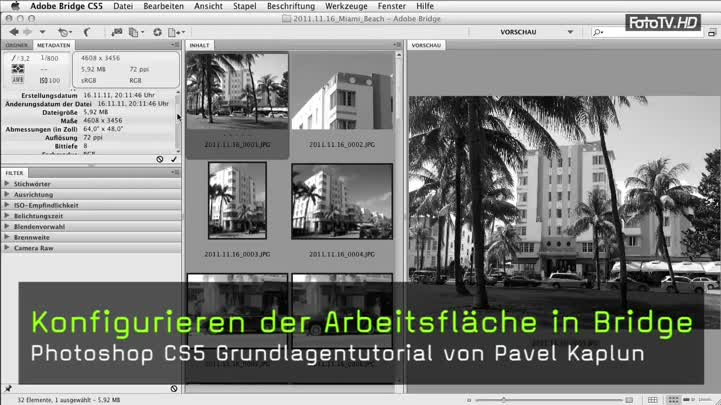Click the Erstellungsdatum value 16.11.11, 20:11:46 Uhr
Image resolution: width=721 pixels, height=405 pixels.
119,95
